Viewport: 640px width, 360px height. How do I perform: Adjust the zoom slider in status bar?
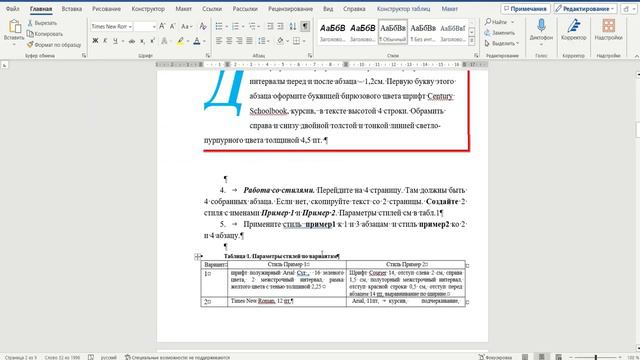coord(596,357)
